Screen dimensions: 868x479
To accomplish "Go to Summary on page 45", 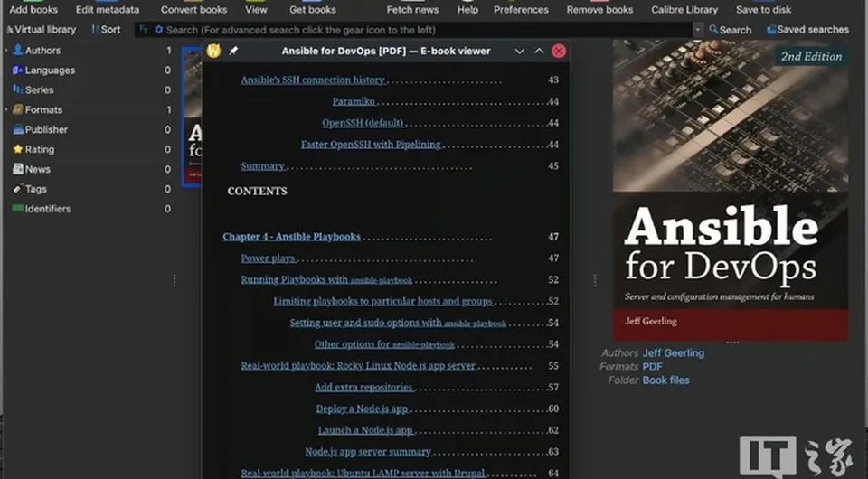I will (x=262, y=166).
